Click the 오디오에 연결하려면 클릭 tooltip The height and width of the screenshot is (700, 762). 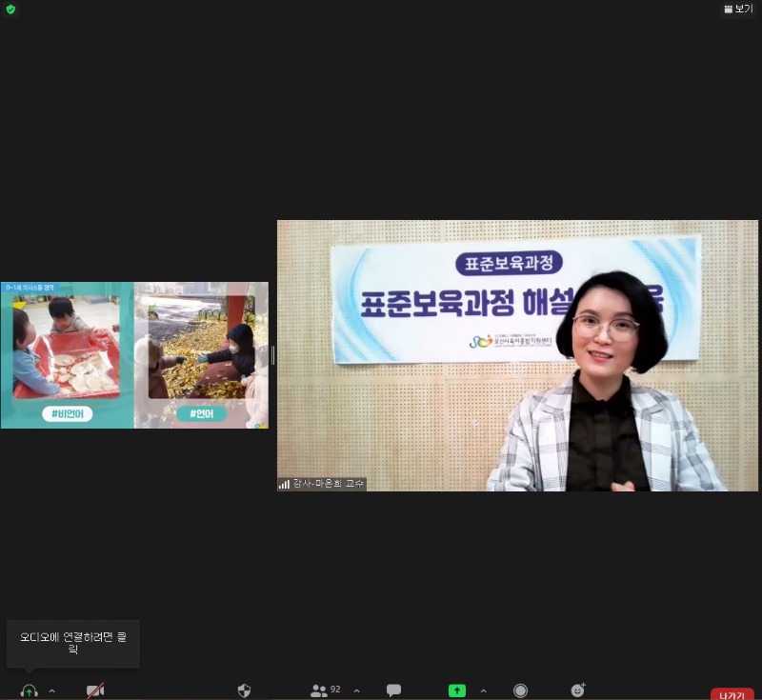73,644
